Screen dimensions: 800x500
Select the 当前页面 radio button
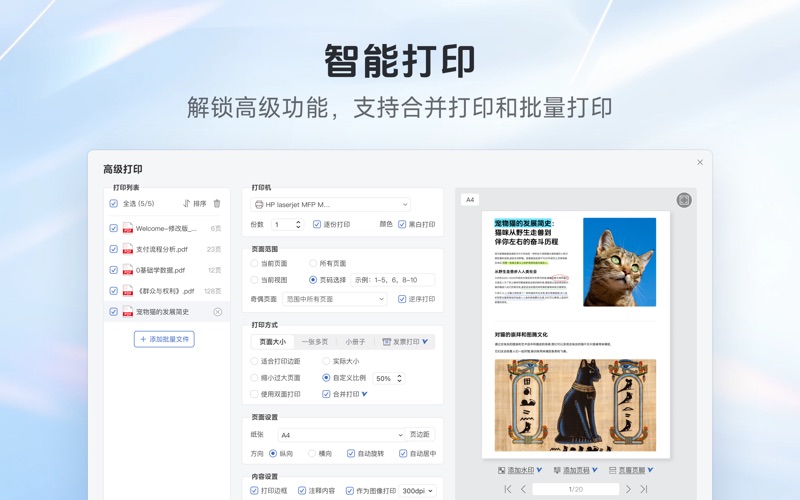[x=254, y=263]
